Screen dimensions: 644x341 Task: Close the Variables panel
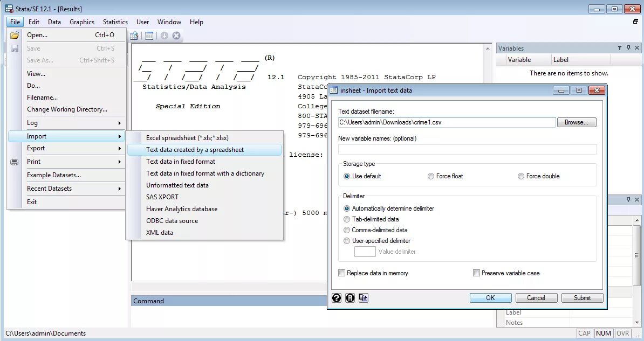(637, 48)
